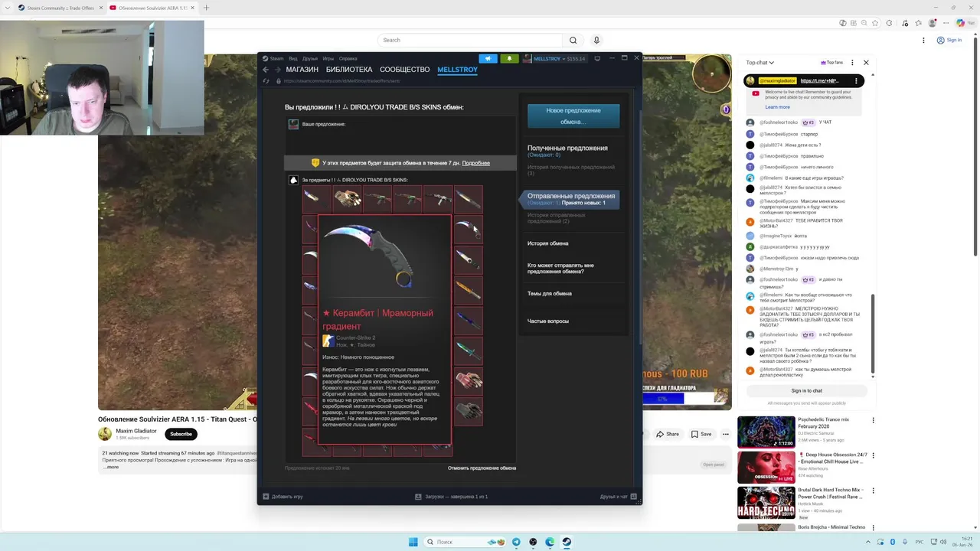Click Steam icon in Windows taskbar
The width and height of the screenshot is (980, 551).
coord(567,542)
